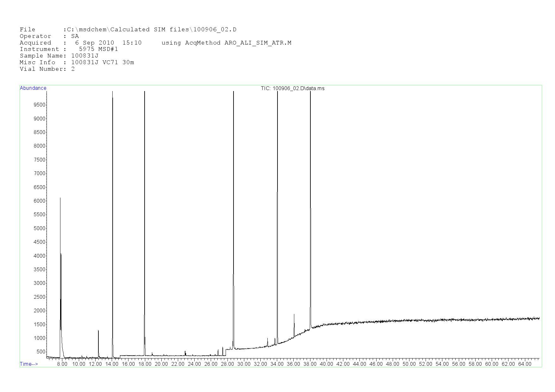Click the Time--> x-axis label
This screenshot has height=392, width=555.
pos(29,364)
